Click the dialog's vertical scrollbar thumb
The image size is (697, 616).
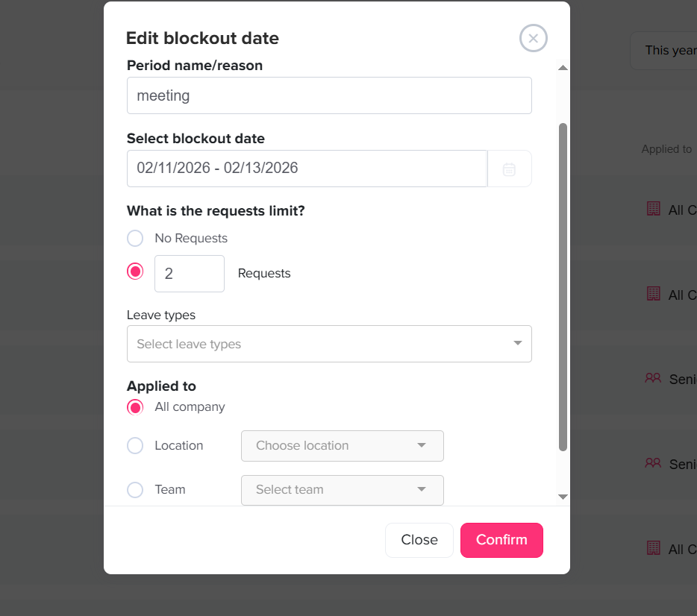click(x=563, y=287)
